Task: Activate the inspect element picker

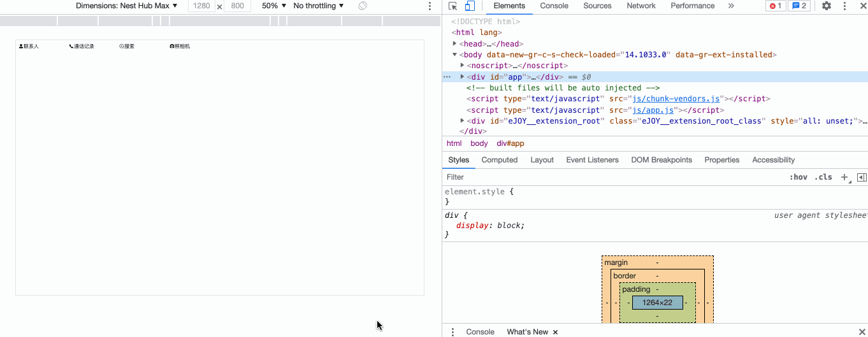Action: pos(452,6)
